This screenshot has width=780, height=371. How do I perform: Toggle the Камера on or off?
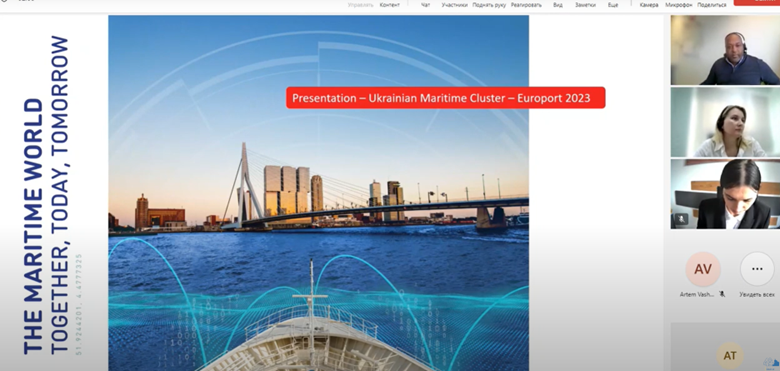point(649,4)
